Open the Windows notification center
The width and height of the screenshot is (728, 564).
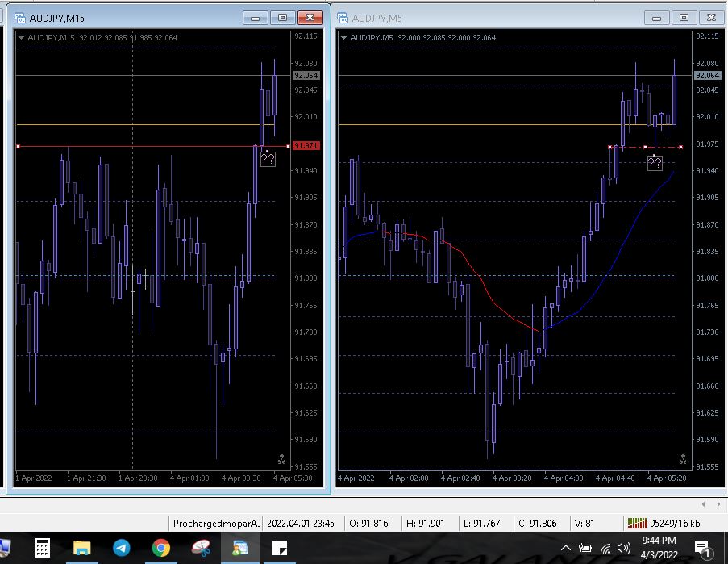click(x=702, y=549)
